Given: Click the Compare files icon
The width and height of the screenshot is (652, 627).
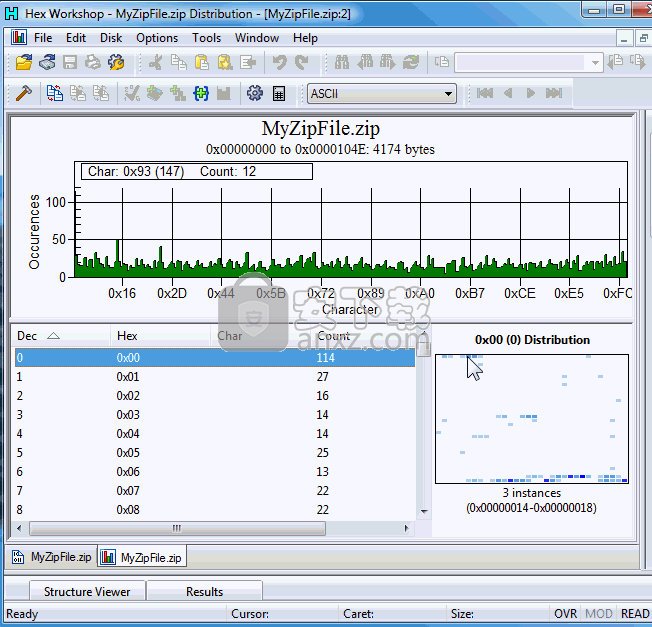Looking at the screenshot, I should pos(55,93).
